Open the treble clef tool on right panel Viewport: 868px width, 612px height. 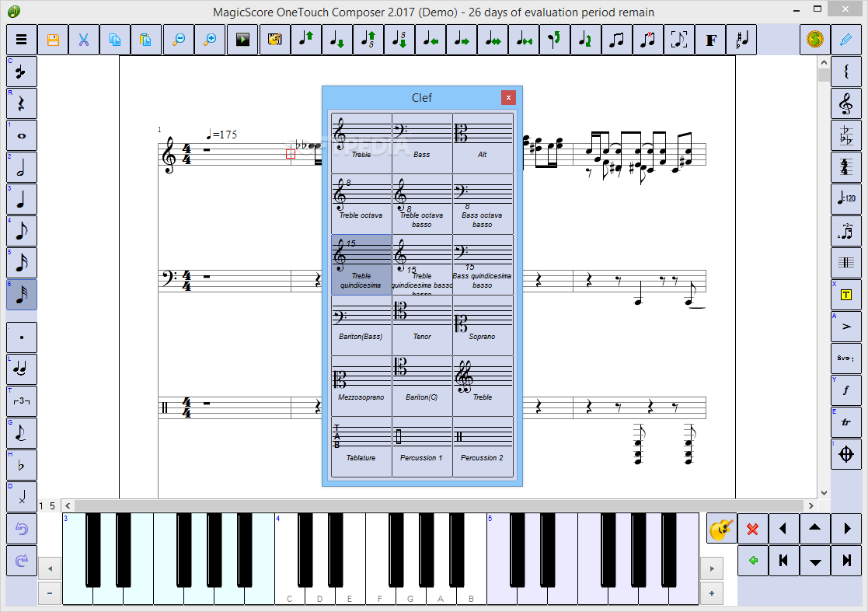coord(846,103)
